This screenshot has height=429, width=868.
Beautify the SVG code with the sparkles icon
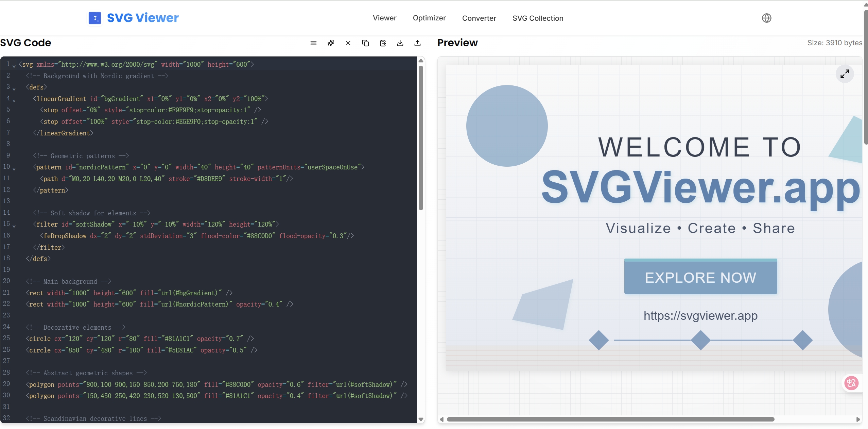coord(331,43)
